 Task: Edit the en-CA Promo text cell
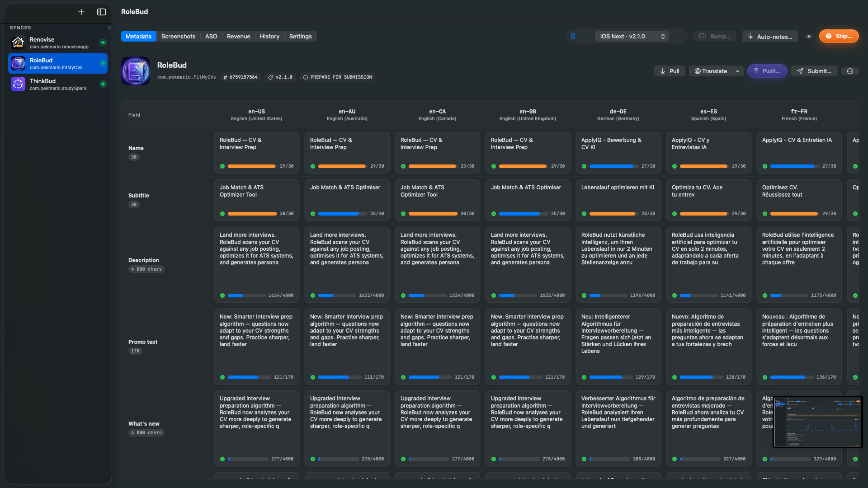(x=437, y=347)
